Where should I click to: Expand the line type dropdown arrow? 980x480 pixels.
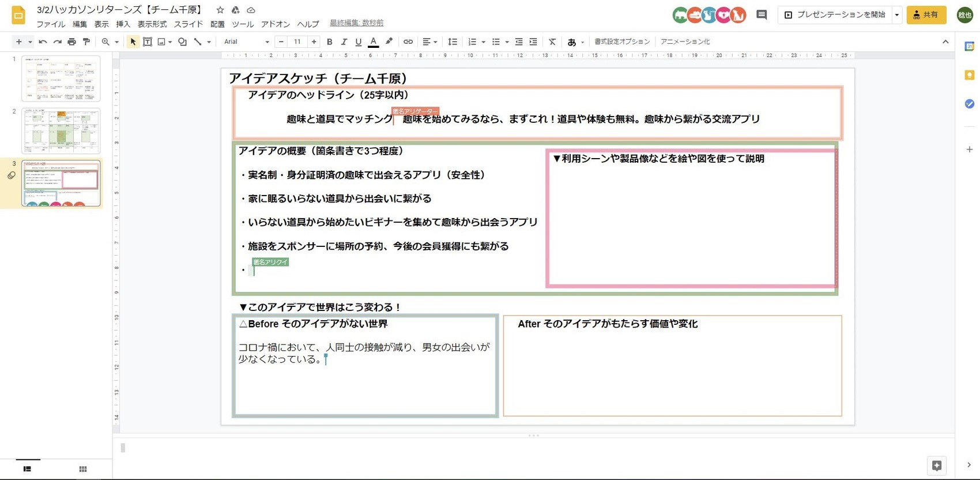tap(209, 42)
